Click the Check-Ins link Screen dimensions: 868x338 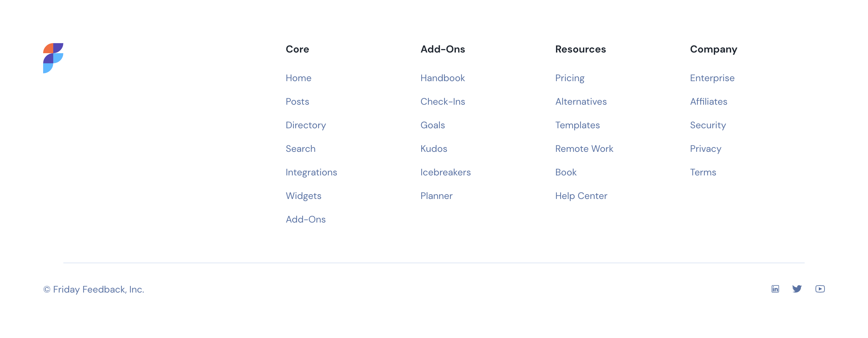pyautogui.click(x=443, y=102)
